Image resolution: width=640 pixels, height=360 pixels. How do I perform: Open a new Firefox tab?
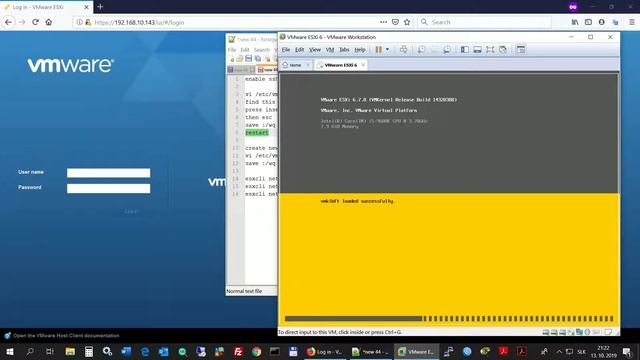100,7
